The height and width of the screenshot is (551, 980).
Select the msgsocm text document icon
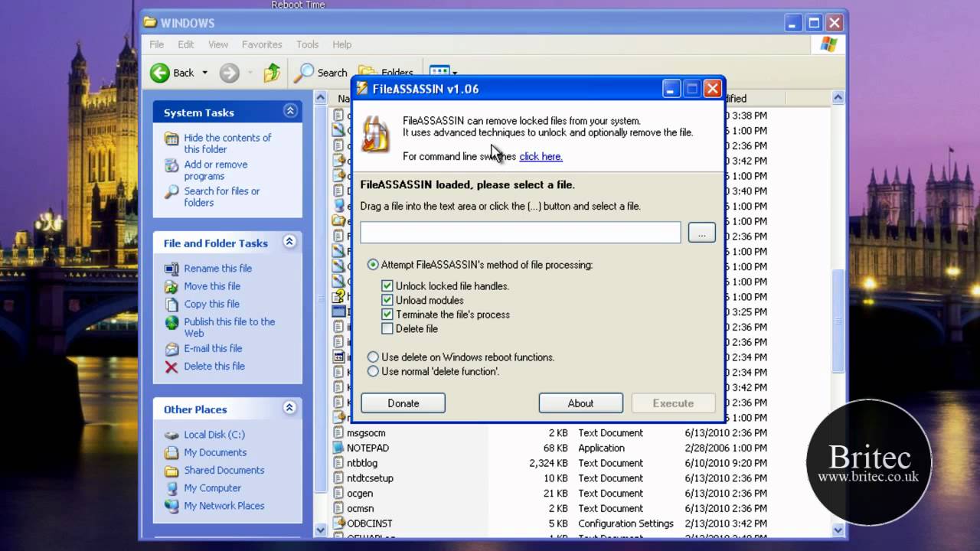[x=339, y=433]
